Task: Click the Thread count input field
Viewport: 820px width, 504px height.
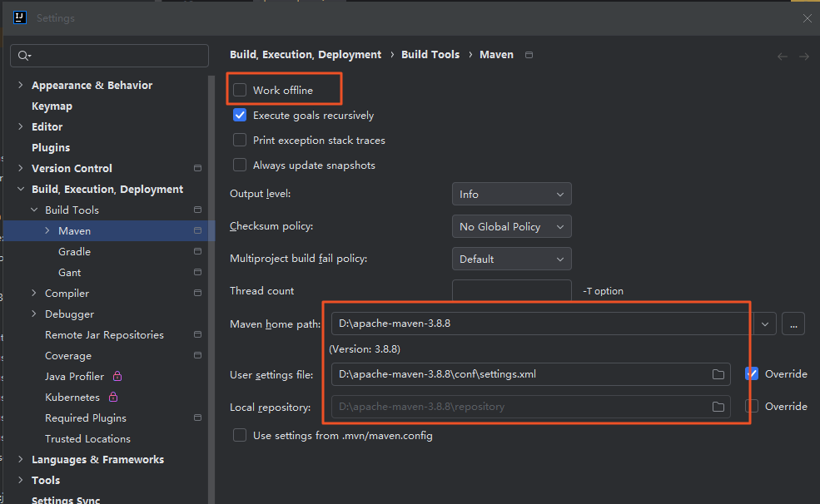Action: click(x=511, y=290)
